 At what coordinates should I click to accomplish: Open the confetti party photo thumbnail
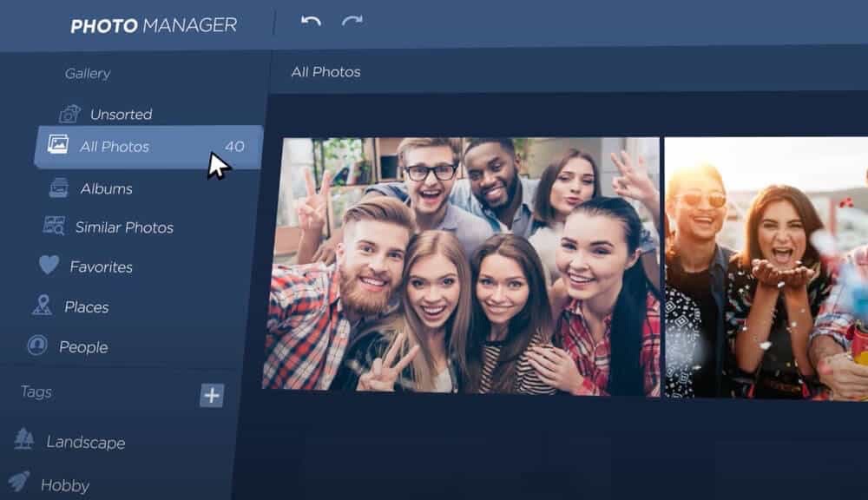click(766, 267)
